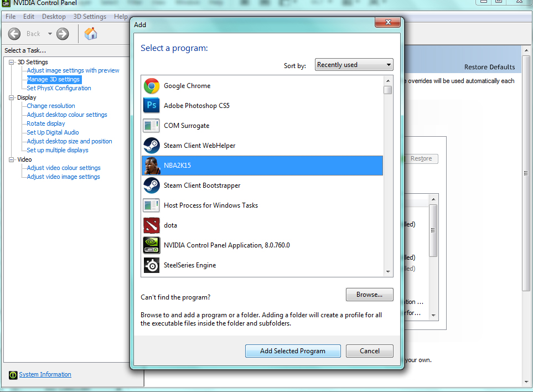Image resolution: width=533 pixels, height=392 pixels.
Task: Click settings list scrollbar down arrow behind dialog
Action: [433, 315]
